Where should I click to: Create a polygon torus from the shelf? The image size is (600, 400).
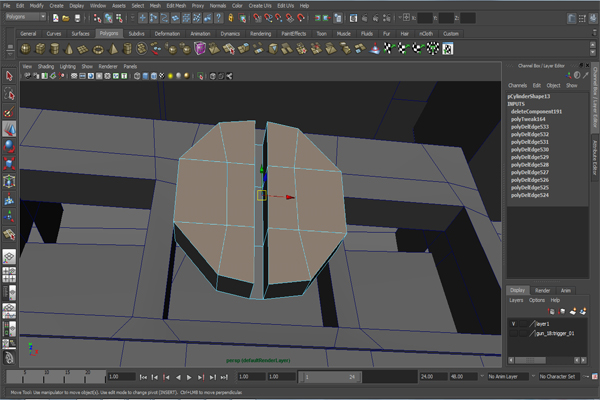(98, 49)
